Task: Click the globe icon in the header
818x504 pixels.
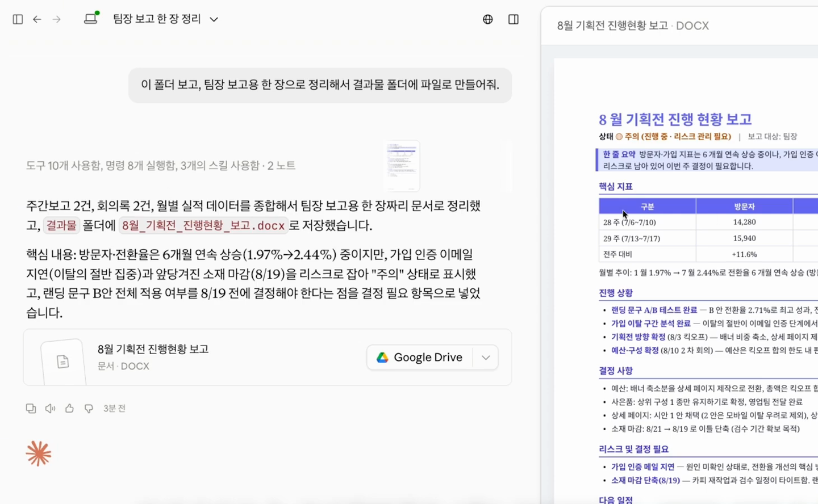Action: [x=488, y=19]
